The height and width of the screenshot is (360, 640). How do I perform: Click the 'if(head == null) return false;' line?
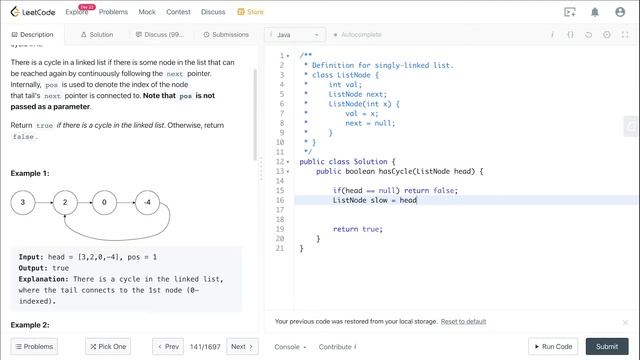[x=395, y=191]
